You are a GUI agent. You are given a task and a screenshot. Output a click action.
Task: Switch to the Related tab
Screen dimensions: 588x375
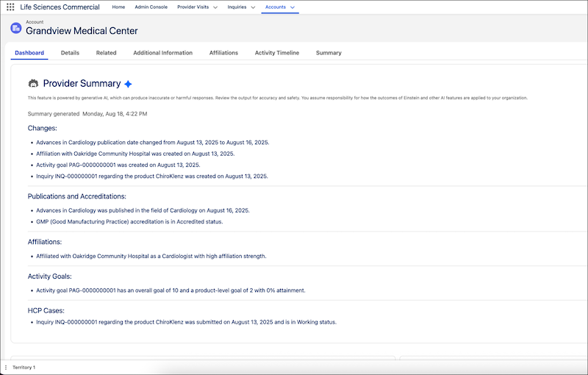(x=106, y=53)
